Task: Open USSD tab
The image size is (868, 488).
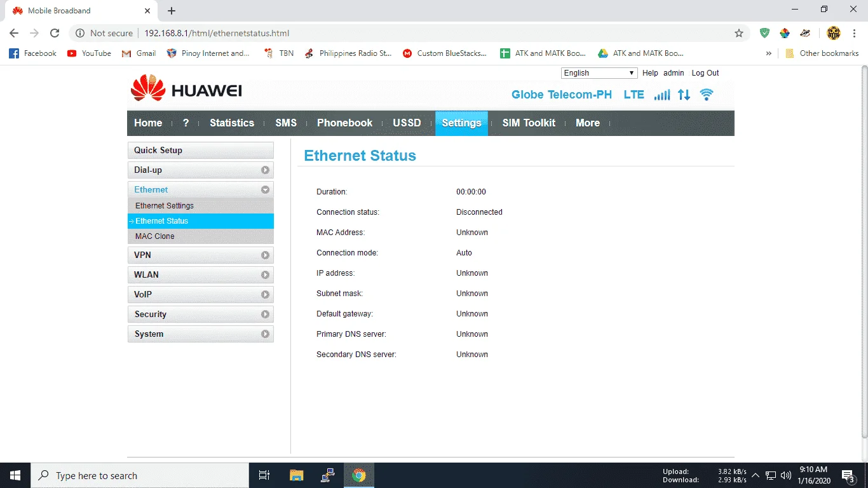Action: click(407, 123)
